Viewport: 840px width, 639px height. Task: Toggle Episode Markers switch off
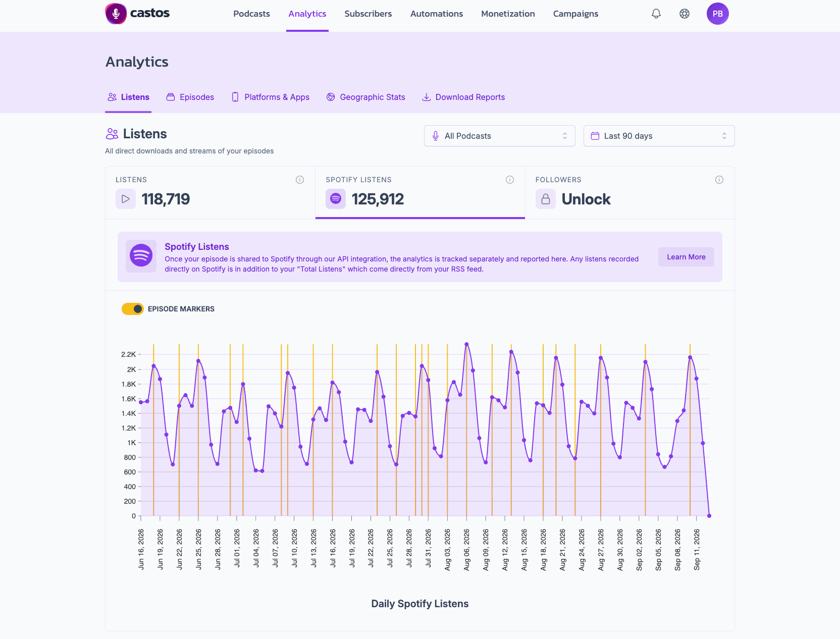tap(133, 309)
